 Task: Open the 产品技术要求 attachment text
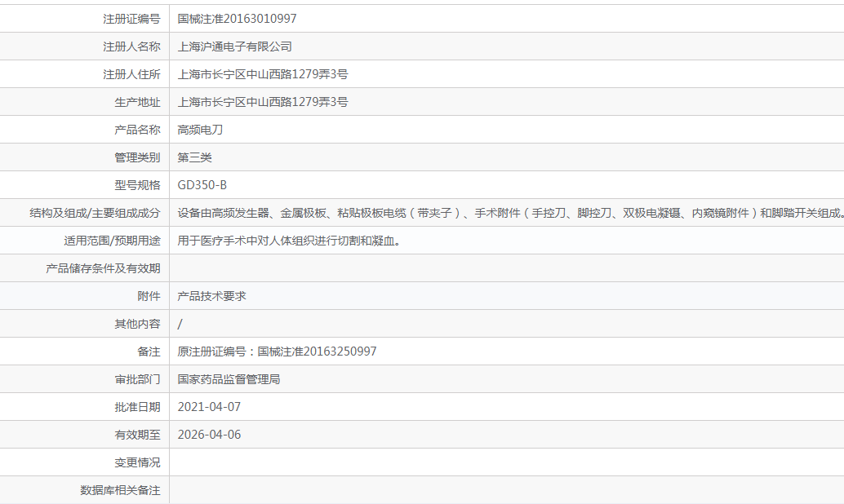pos(211,296)
